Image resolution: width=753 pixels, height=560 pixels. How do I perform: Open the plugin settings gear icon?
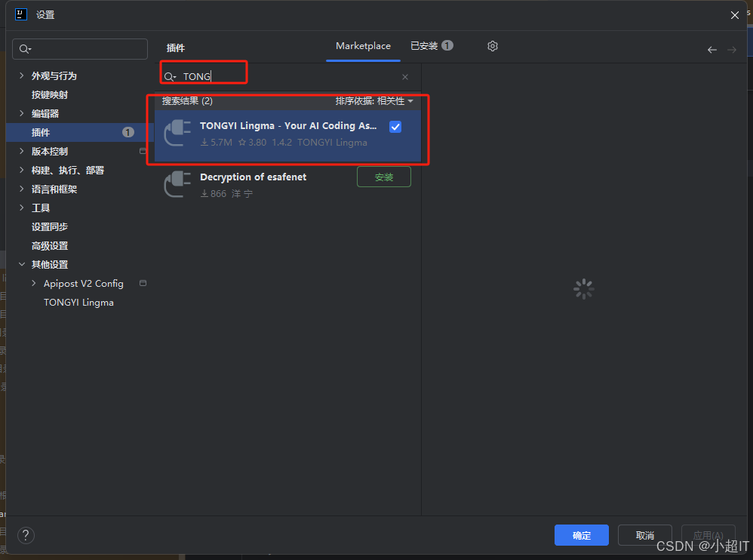point(492,46)
